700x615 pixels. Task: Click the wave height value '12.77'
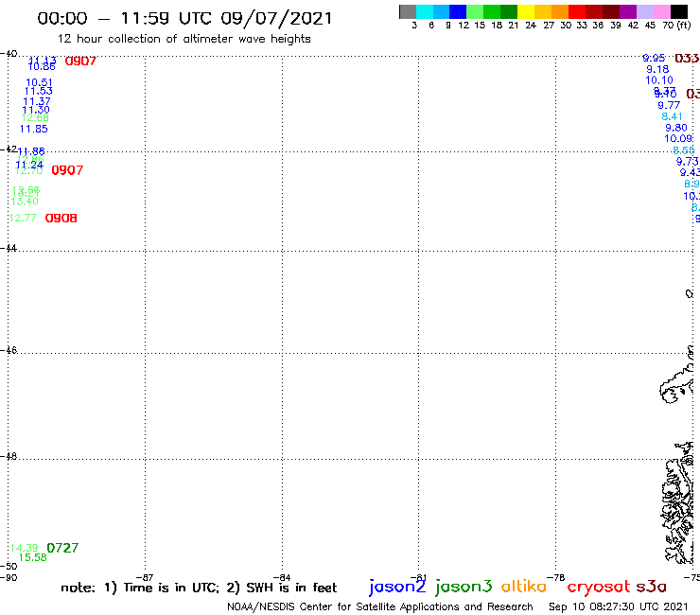(23, 218)
